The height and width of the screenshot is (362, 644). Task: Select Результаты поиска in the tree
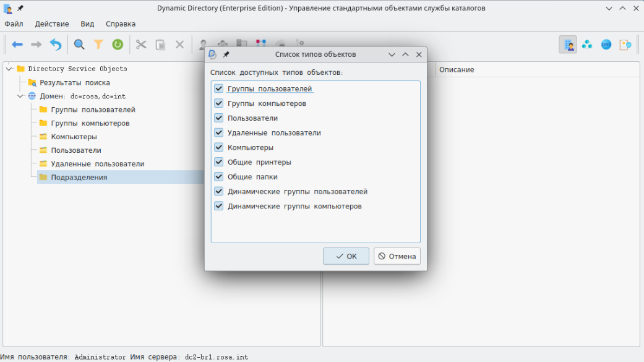pos(75,82)
